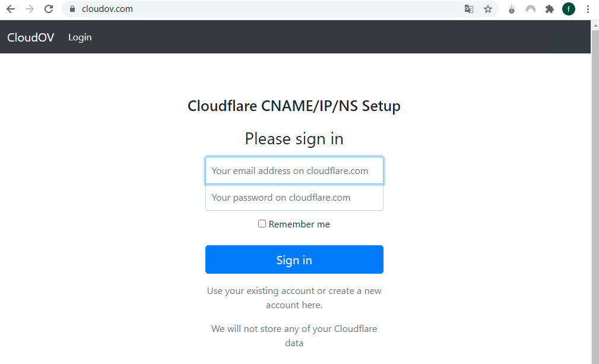The width and height of the screenshot is (599, 364).
Task: View site info via padlock icon
Action: click(73, 9)
